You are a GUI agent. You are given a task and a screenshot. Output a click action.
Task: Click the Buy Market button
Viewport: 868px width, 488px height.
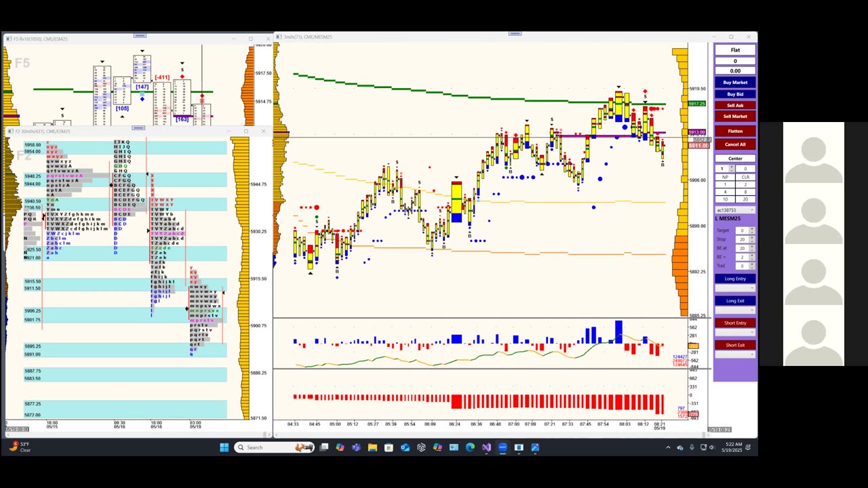tap(735, 83)
